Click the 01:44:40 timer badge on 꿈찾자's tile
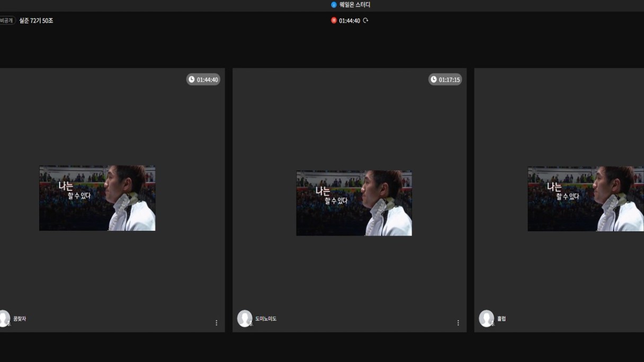The height and width of the screenshot is (362, 644). pos(203,79)
